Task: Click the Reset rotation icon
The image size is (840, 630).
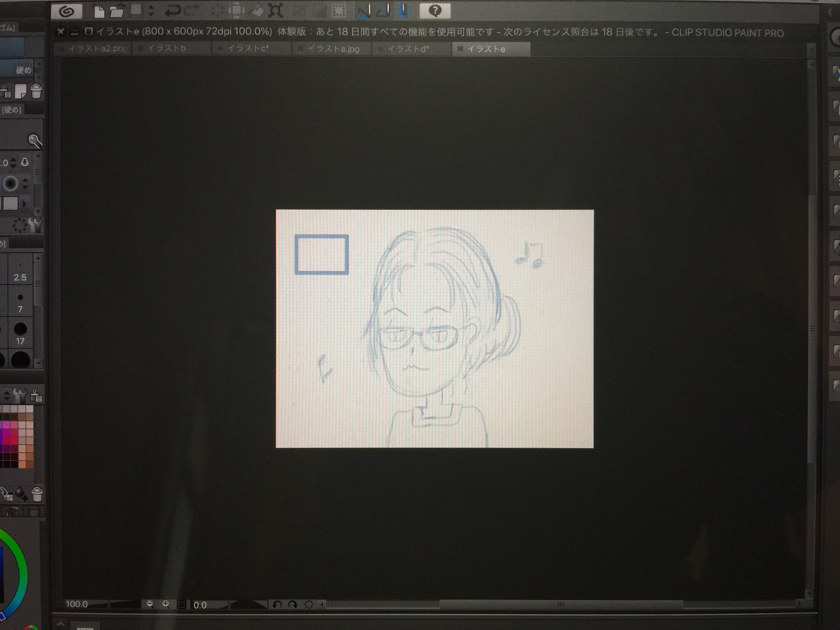Action: click(x=309, y=604)
